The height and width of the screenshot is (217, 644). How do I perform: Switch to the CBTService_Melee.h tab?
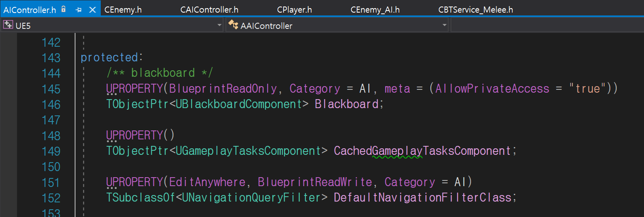[x=476, y=10]
